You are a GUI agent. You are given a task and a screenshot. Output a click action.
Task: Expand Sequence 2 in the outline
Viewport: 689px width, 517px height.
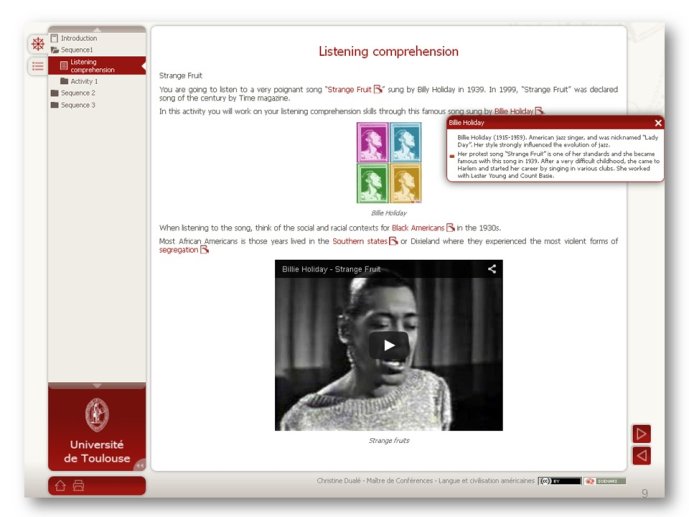click(x=73, y=93)
